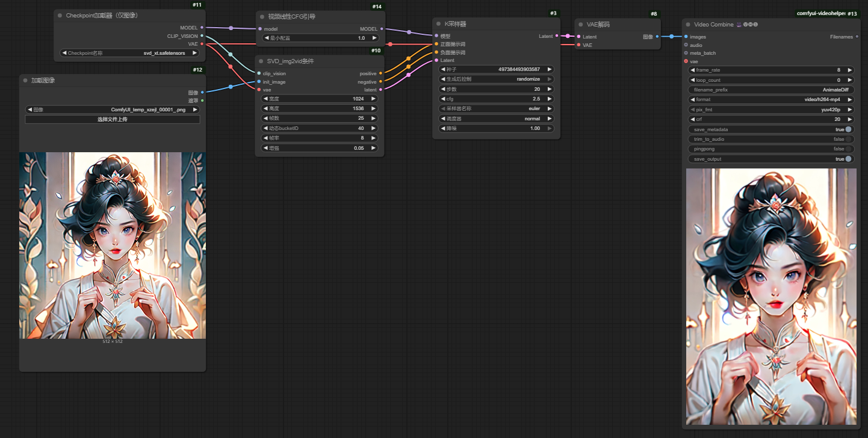The width and height of the screenshot is (868, 438).
Task: Increase frame_rate with the right arrow
Action: coord(849,70)
